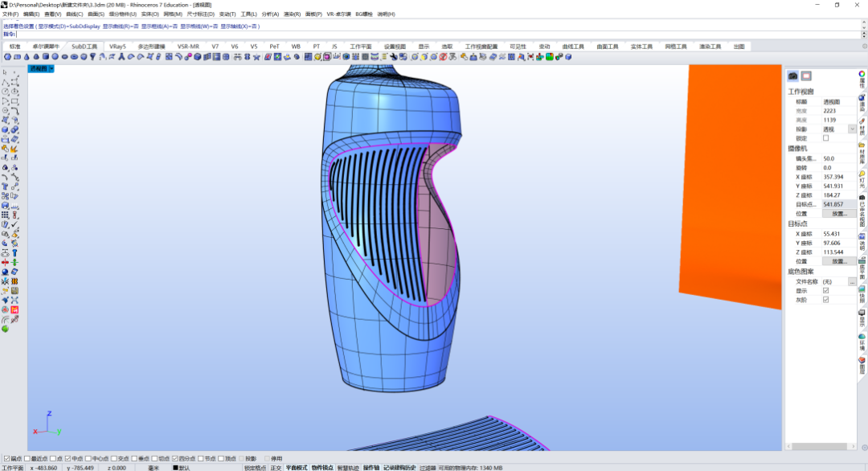
Task: Uncheck the 灰阶 grayscale checkbox
Action: tap(825, 300)
